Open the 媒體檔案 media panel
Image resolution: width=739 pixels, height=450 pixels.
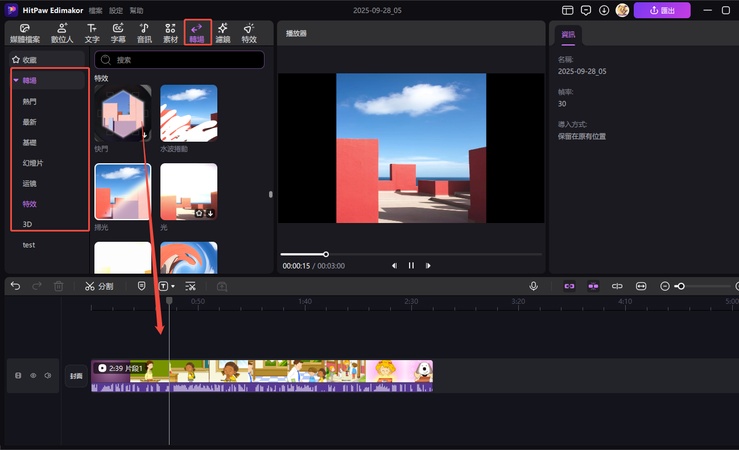point(25,33)
